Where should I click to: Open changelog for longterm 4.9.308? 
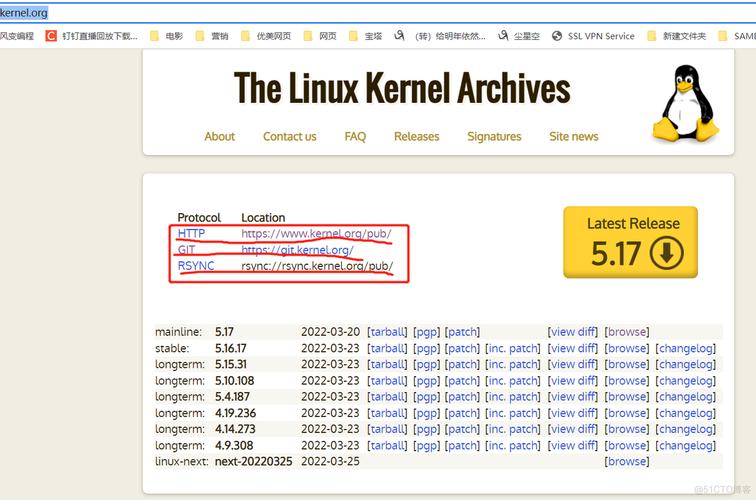tap(686, 445)
